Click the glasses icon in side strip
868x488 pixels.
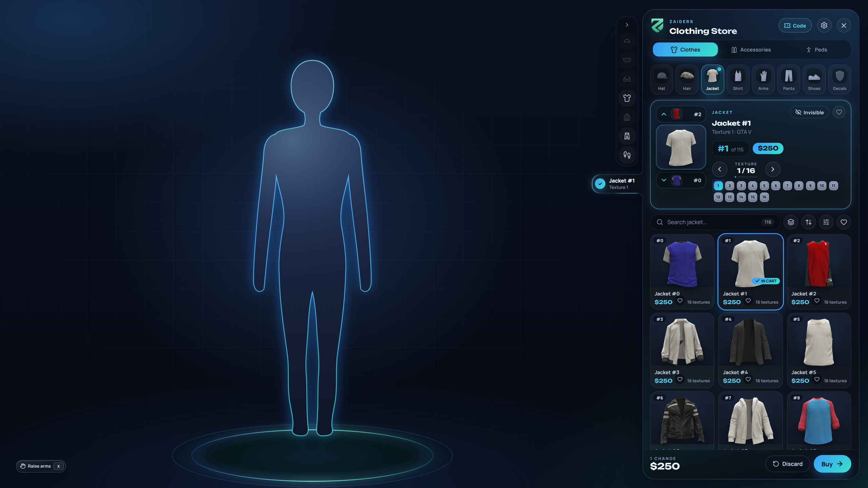click(627, 79)
